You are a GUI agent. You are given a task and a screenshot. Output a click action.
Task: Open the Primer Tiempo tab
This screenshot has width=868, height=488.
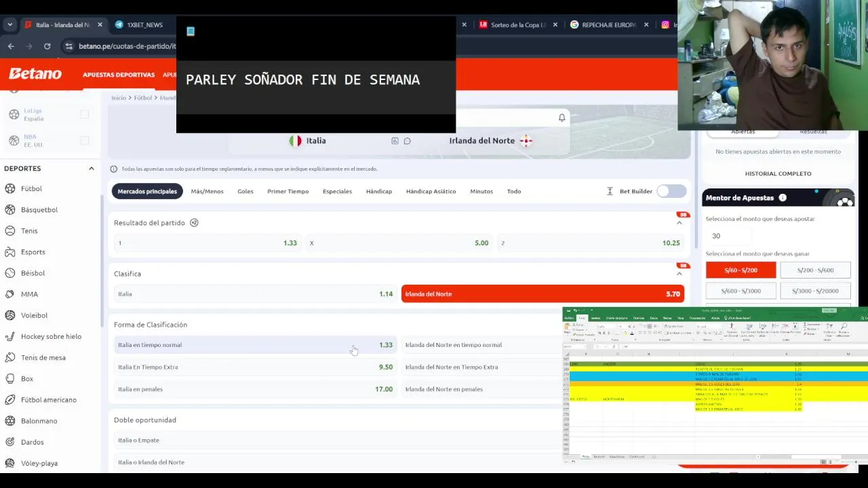pos(288,191)
